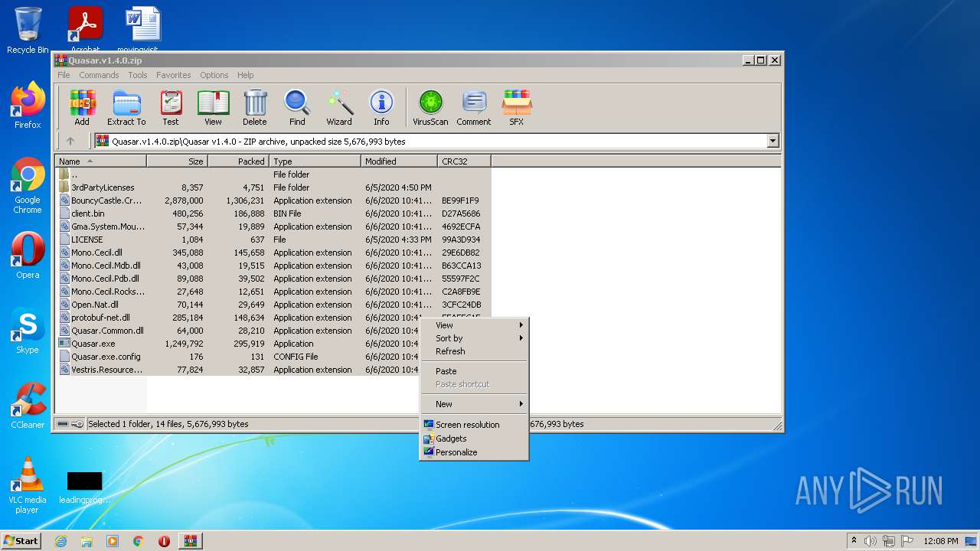The height and width of the screenshot is (551, 980).
Task: Open Internet Explorer in the taskbar
Action: [60, 541]
